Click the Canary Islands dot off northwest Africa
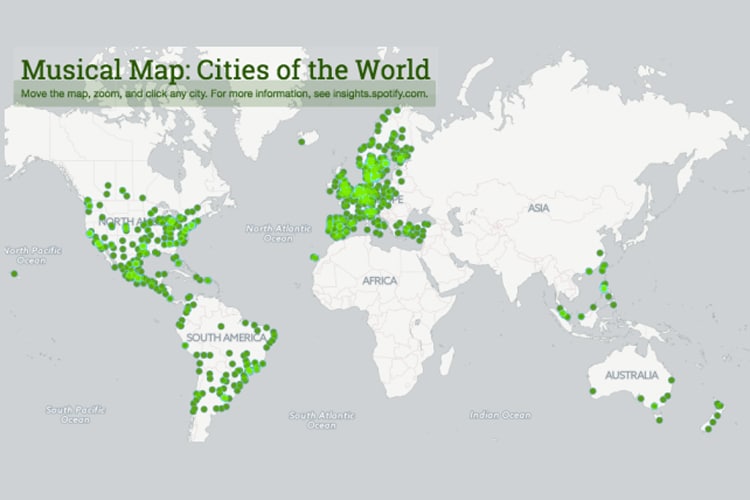This screenshot has height=500, width=750. 314,257
